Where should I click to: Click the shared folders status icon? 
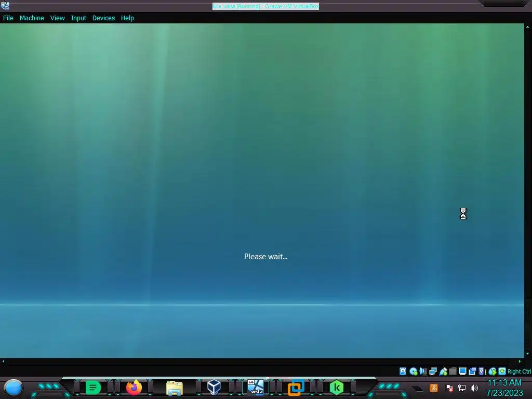453,371
